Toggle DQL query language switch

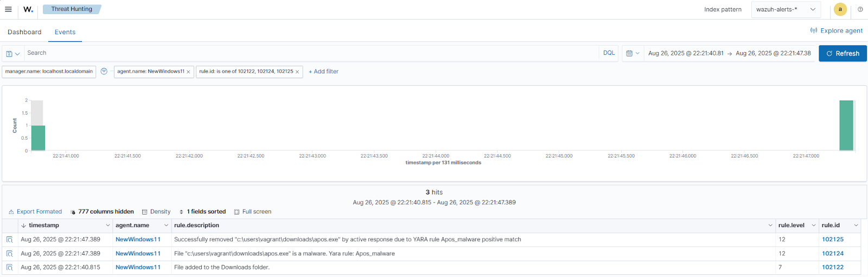pyautogui.click(x=609, y=53)
